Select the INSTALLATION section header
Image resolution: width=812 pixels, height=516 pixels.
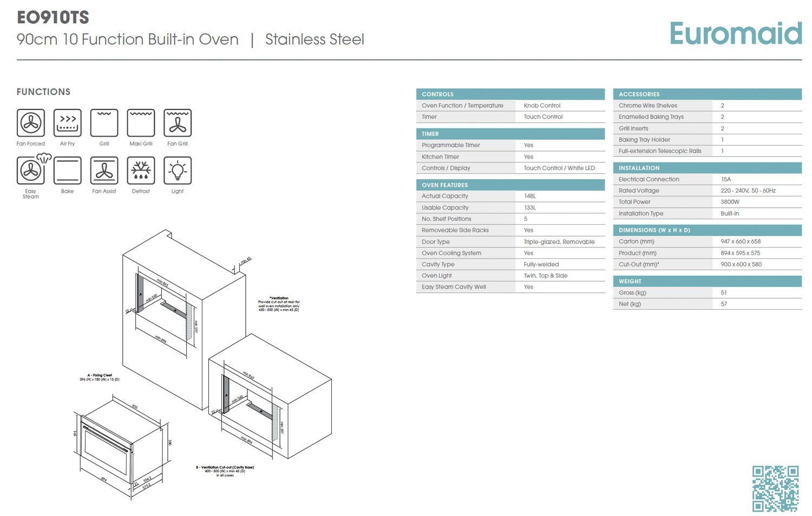coord(707,168)
